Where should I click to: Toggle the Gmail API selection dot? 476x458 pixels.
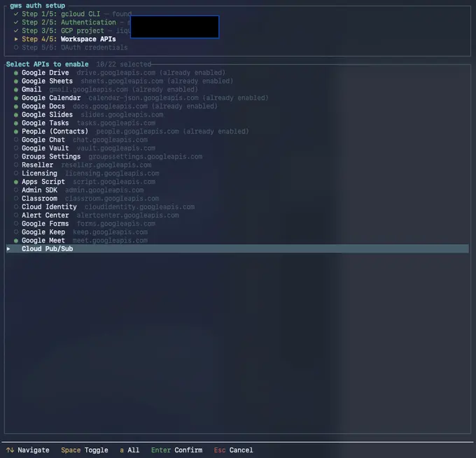point(16,90)
